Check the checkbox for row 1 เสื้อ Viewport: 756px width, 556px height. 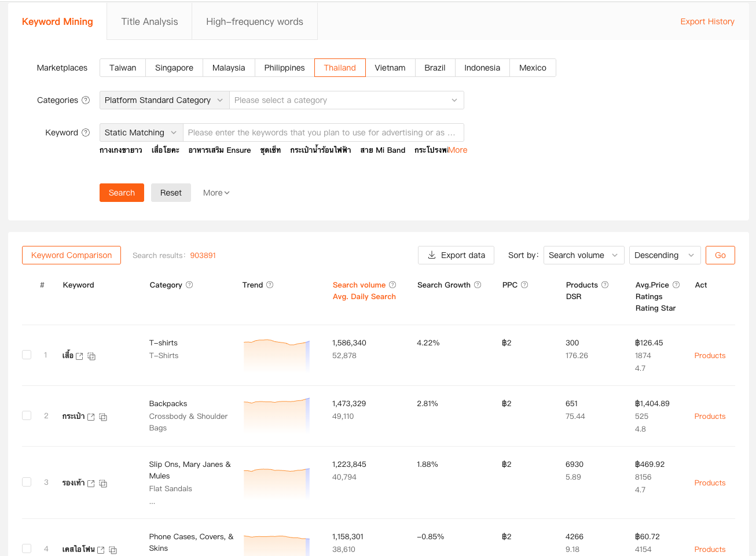point(27,355)
